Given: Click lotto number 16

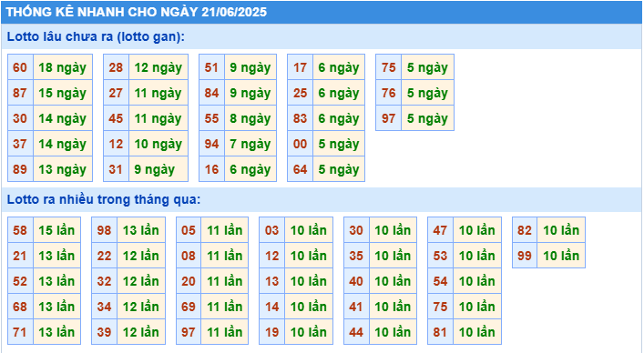Looking at the screenshot, I should point(211,169).
